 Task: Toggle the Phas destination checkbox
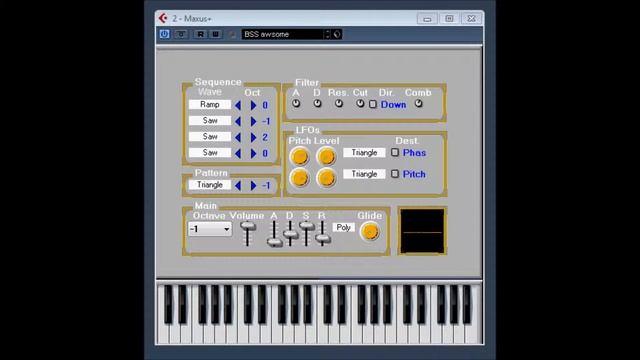395,152
